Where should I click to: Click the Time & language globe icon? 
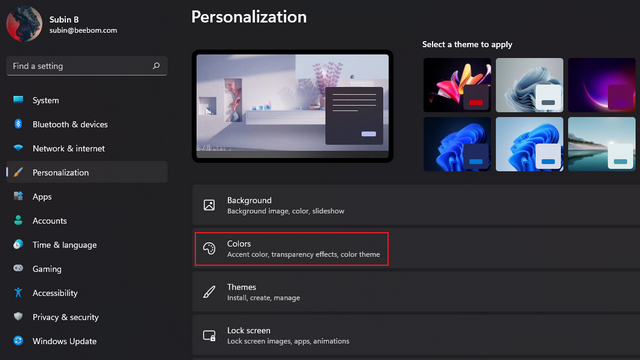pos(18,244)
